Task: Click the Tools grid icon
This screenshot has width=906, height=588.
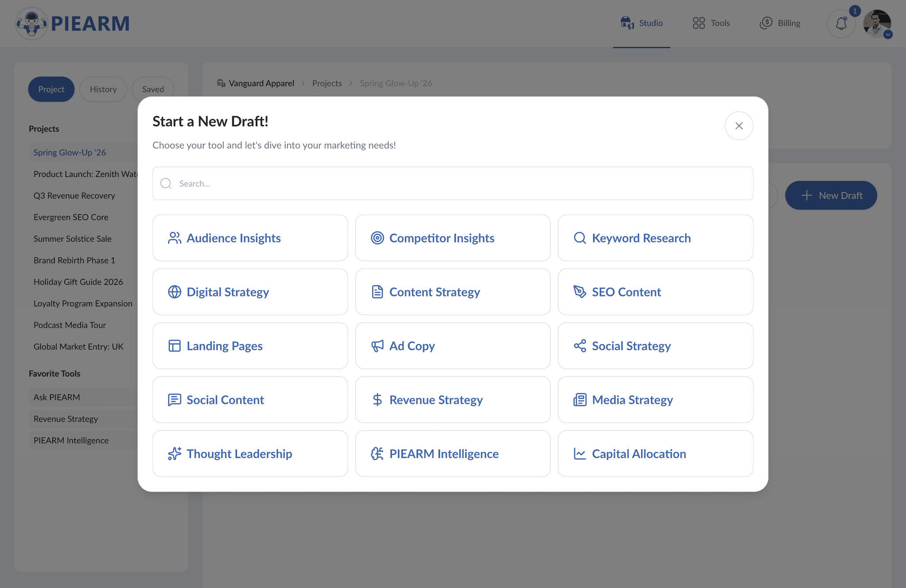Action: pos(699,23)
